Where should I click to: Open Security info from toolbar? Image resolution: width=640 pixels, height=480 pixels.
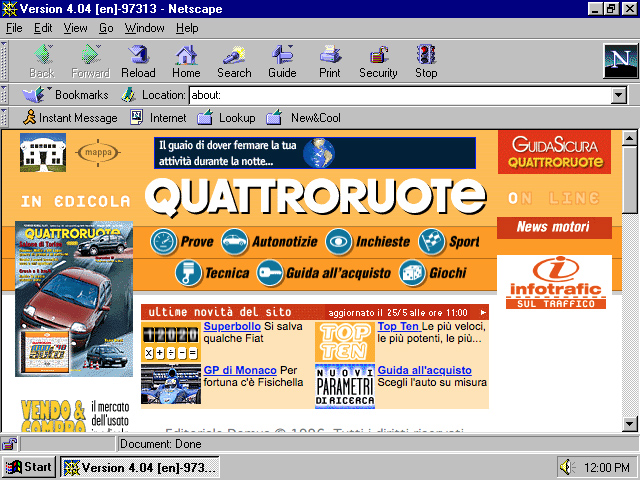click(378, 61)
